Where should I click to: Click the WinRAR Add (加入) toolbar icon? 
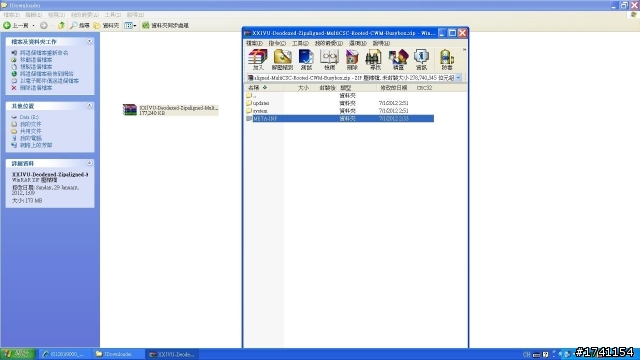pyautogui.click(x=258, y=60)
